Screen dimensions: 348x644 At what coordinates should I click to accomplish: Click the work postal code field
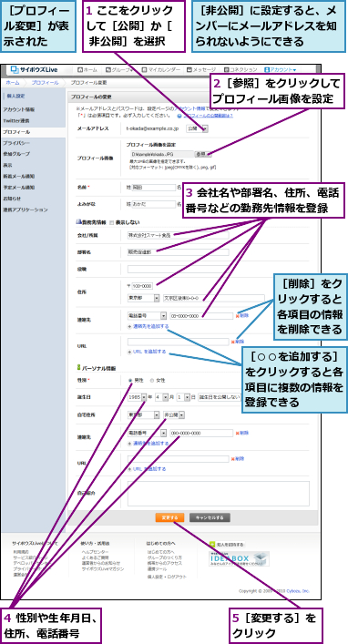[x=142, y=286]
